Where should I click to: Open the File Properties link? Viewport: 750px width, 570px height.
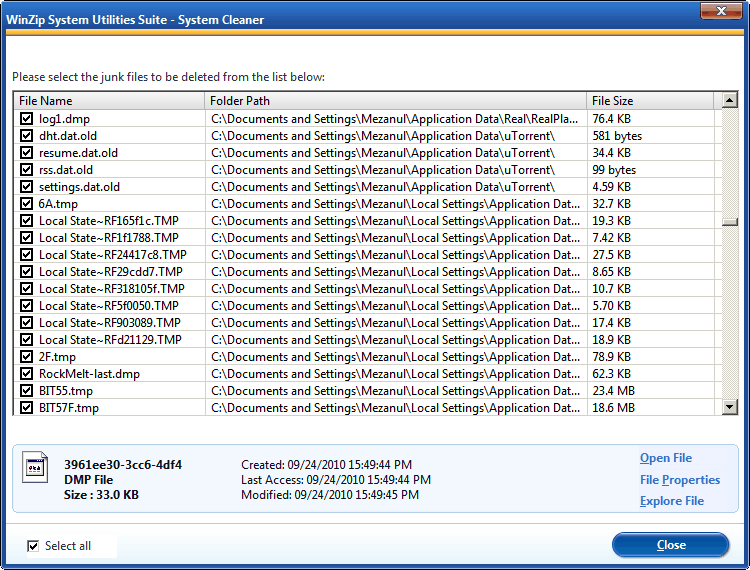point(680,480)
